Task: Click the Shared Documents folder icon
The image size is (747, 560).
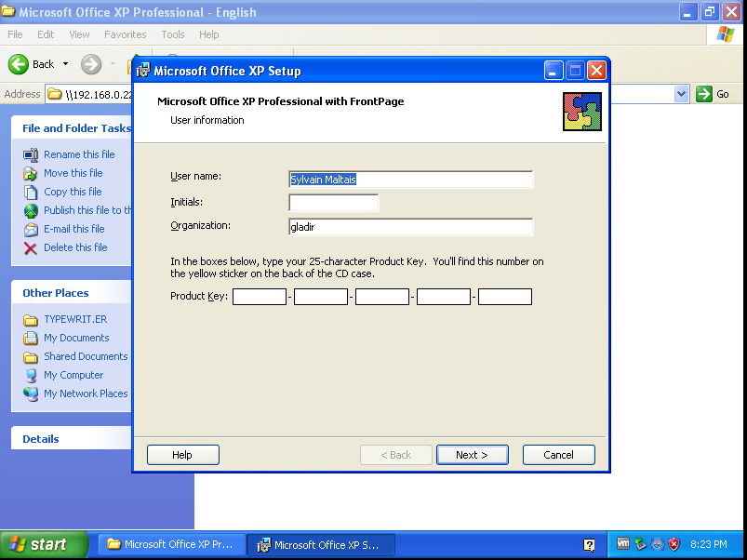Action: [x=31, y=356]
